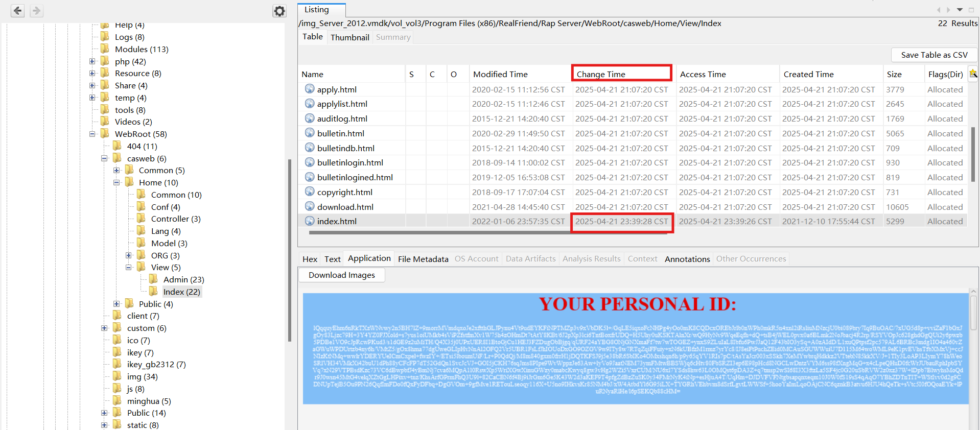Click the table horizontal scrollbar
This screenshot has width=980, height=430.
click(488, 232)
